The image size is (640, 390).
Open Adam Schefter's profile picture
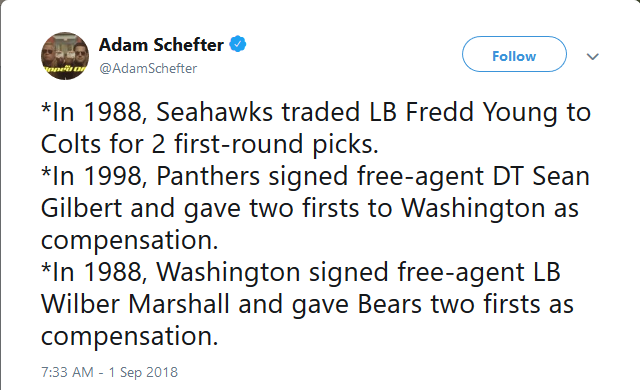[x=65, y=56]
